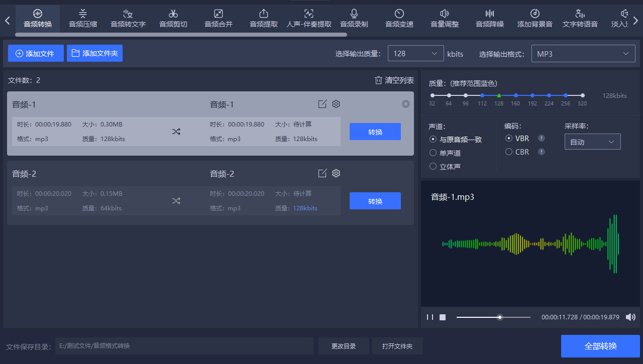Open the 人声-伴奏提取 vocal separation tool
Screen dimensions: 643x364
click(x=309, y=18)
